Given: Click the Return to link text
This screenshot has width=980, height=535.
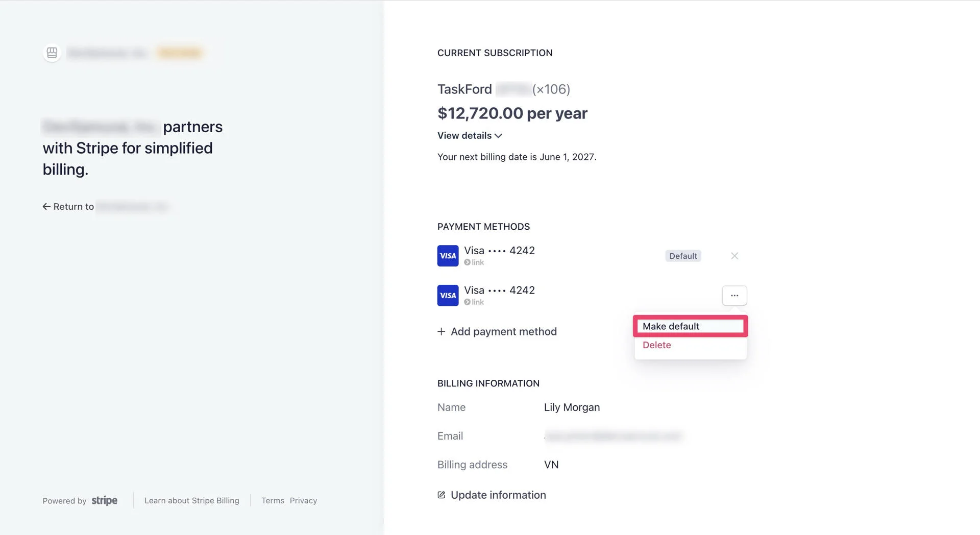Looking at the screenshot, I should pos(73,206).
